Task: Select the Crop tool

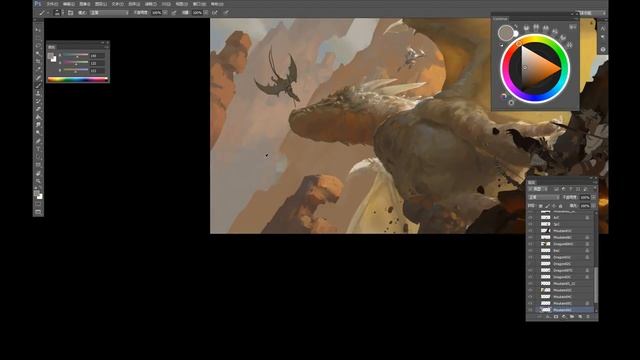Action: [38, 61]
